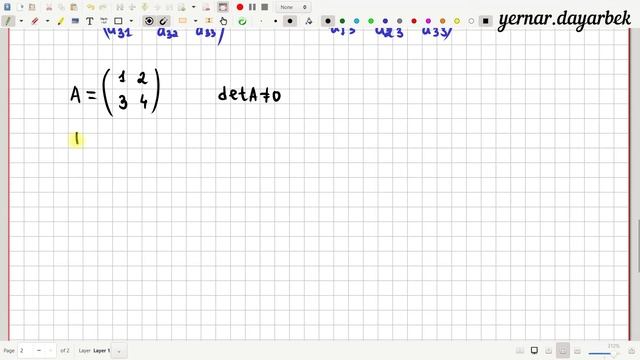Screen dimensions: 640x360
Task: Select the Image insert tool
Action: coord(75,21)
